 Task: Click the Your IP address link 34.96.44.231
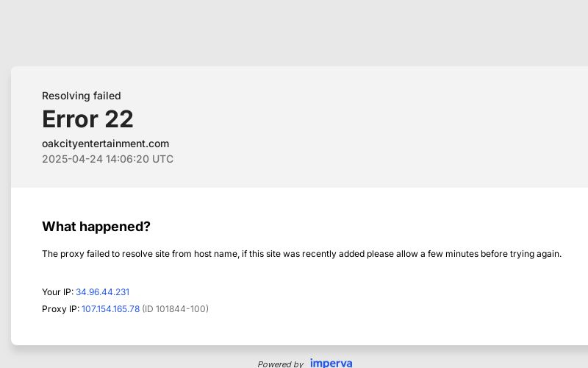(102, 292)
